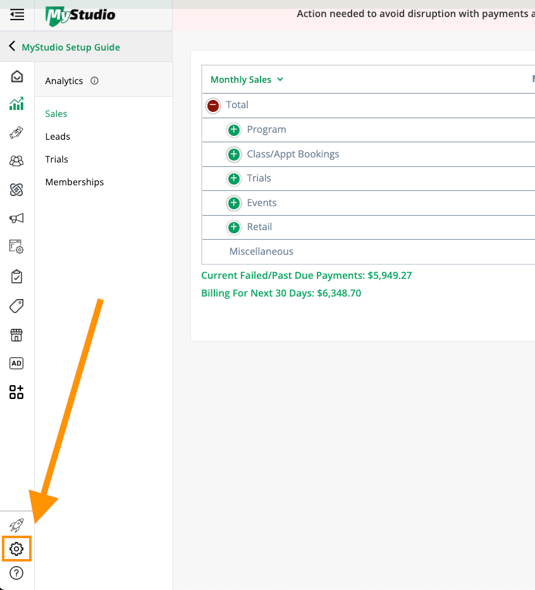Select the Analytics chart icon in sidebar
The height and width of the screenshot is (590, 535).
click(x=17, y=103)
